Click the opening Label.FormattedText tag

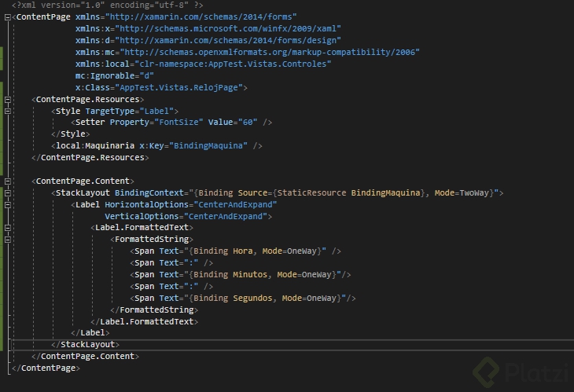pyautogui.click(x=142, y=228)
